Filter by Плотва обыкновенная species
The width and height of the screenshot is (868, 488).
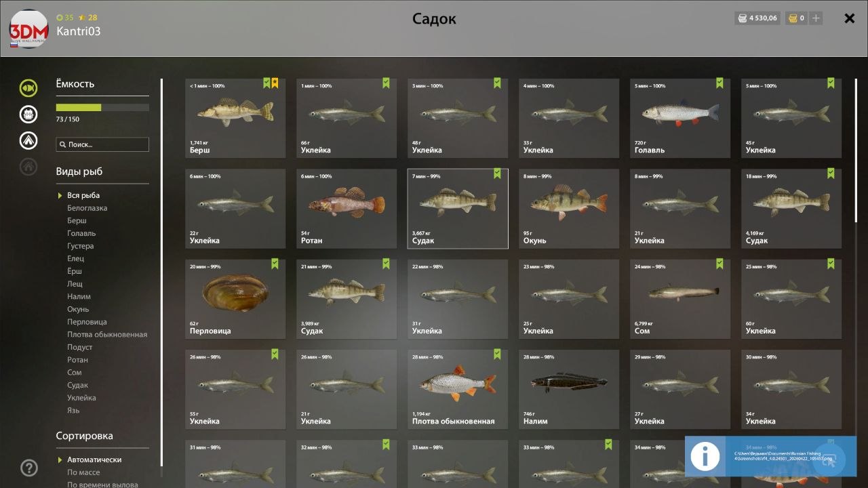point(107,334)
